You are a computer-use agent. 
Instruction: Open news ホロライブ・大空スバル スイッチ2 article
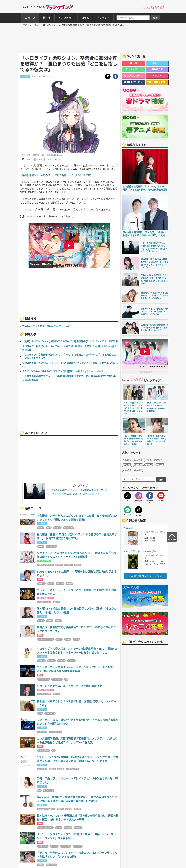[77, 651]
